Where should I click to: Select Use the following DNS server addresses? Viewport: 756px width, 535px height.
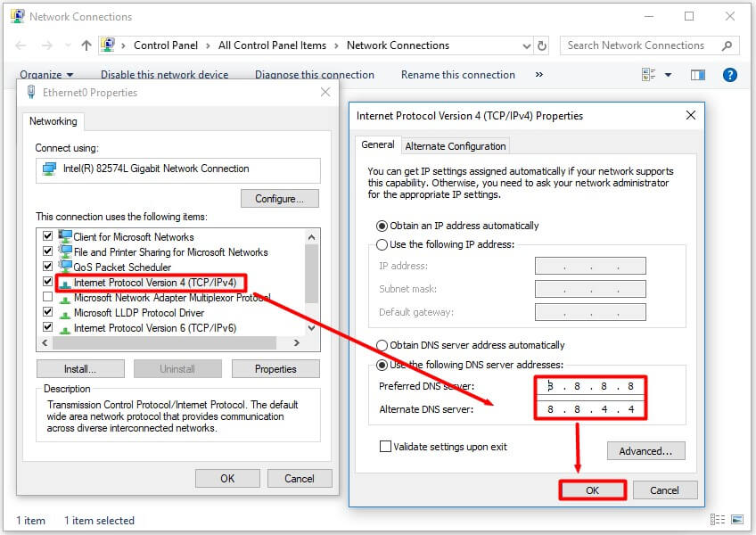pos(382,365)
